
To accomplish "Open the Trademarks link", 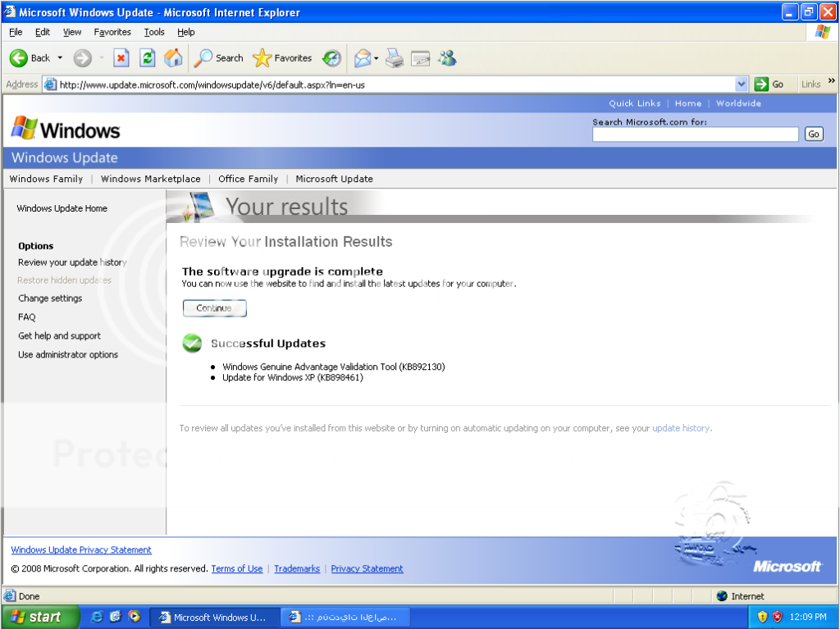I will coord(297,568).
